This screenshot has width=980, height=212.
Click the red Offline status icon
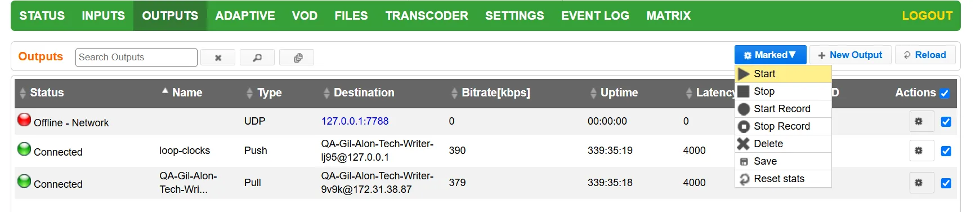tap(24, 120)
